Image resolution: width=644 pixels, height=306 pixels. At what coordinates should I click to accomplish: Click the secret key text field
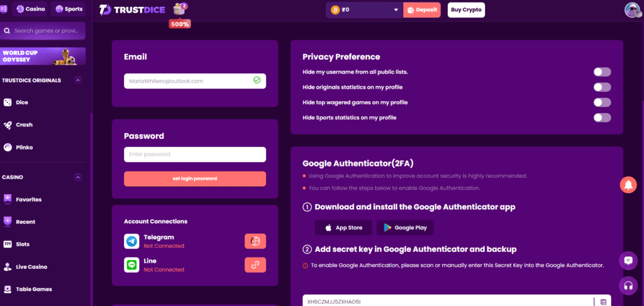(x=448, y=301)
